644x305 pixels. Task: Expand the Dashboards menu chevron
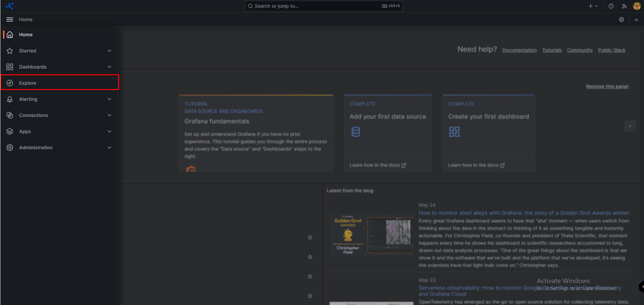coord(109,67)
